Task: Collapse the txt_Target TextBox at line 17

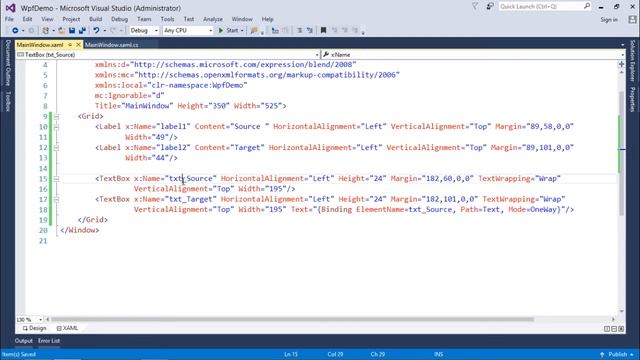Action: [56, 200]
